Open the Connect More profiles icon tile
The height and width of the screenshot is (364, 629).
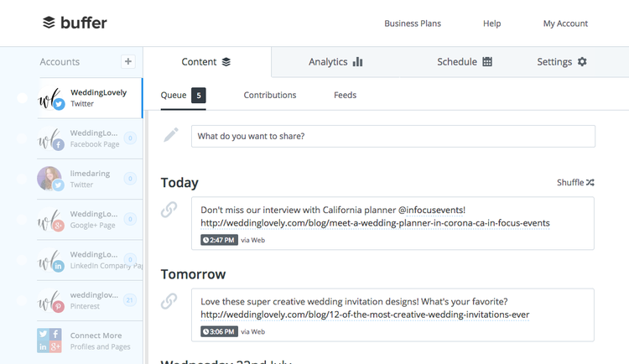[x=49, y=341]
